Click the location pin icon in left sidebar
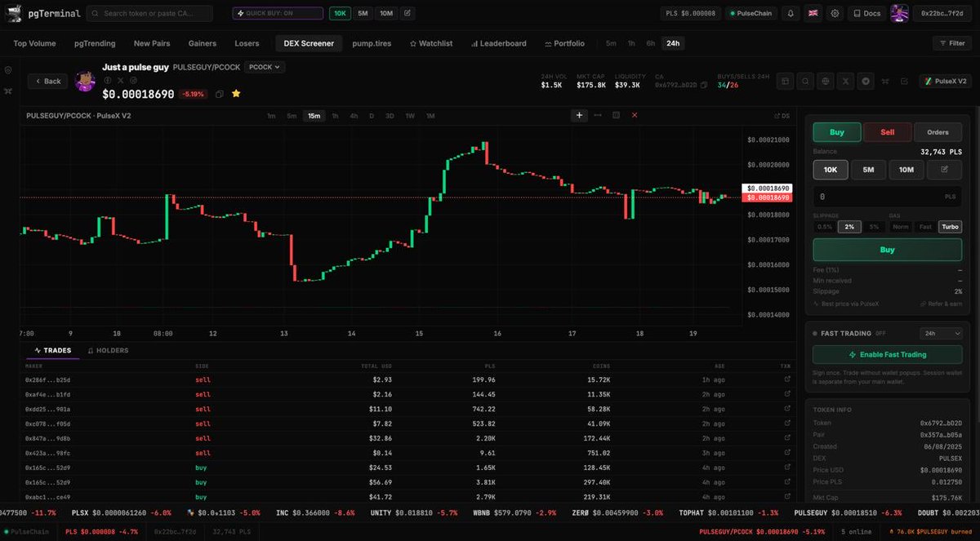Viewport: 980px width, 541px height. (8, 70)
